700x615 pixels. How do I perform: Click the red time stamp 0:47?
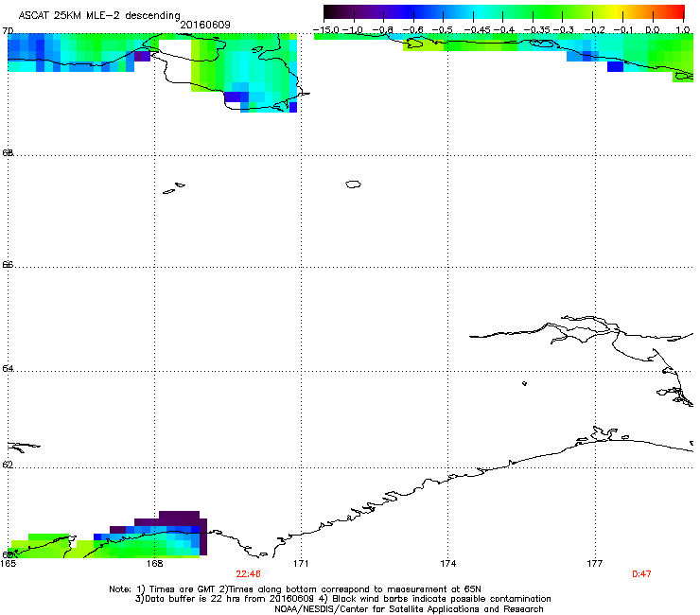641,574
